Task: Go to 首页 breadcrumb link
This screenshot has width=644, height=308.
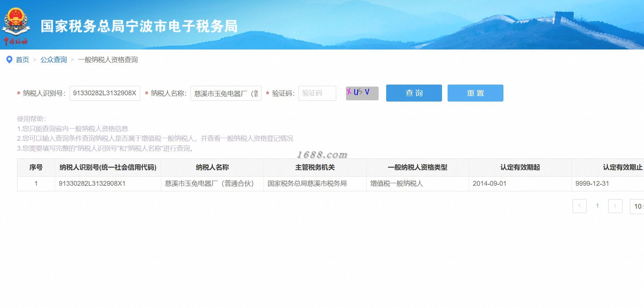Action: (22, 59)
